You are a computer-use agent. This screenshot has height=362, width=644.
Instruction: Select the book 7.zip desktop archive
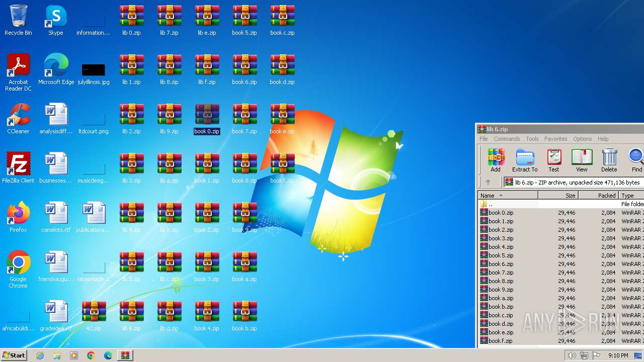point(245,119)
